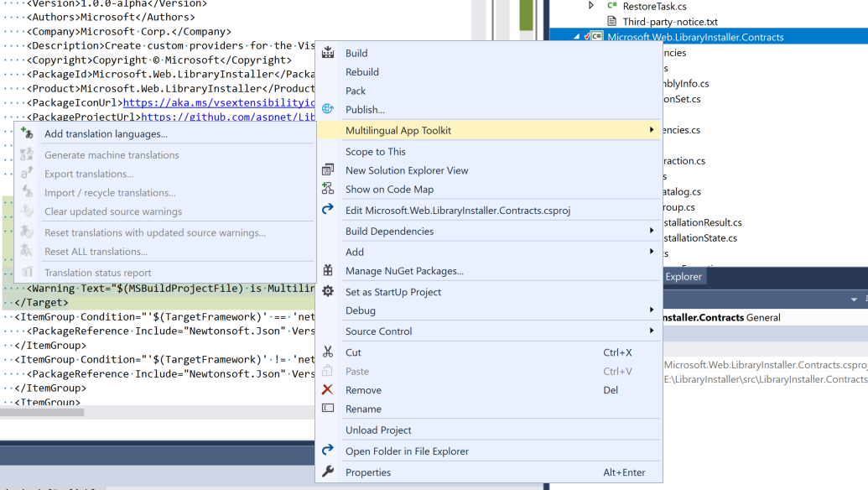Open the Build Dependencies submenu arrow
Viewport: 868px width, 490px height.
coord(652,231)
